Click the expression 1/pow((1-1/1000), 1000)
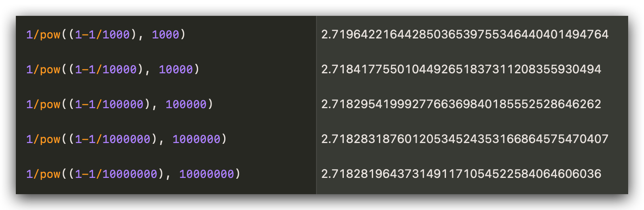Image resolution: width=644 pixels, height=210 pixels. 106,34
